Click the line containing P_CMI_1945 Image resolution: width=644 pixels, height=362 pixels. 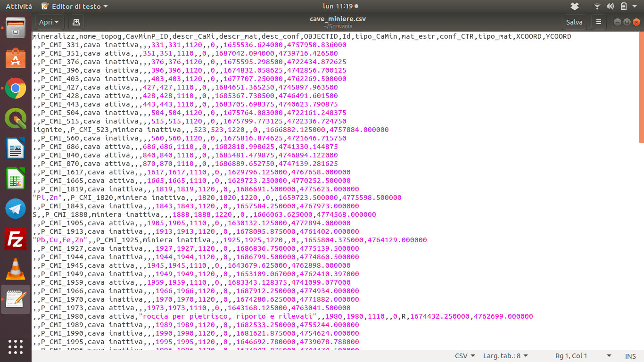pyautogui.click(x=191, y=265)
